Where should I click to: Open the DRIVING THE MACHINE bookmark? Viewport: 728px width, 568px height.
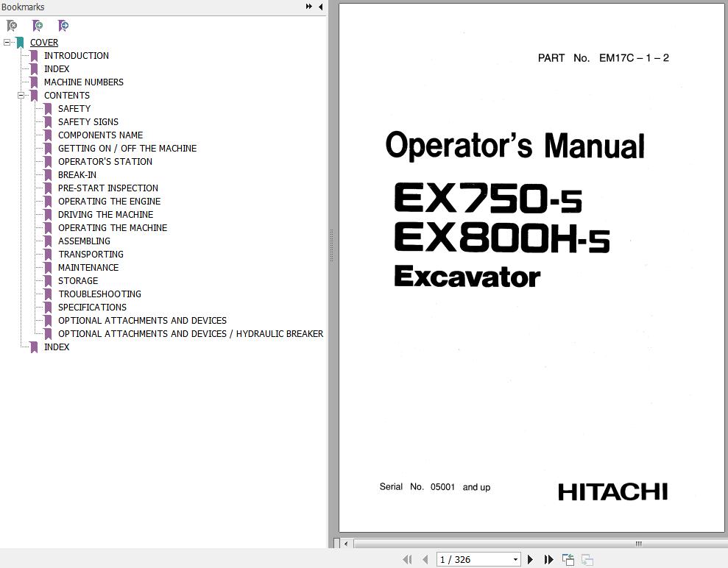pyautogui.click(x=105, y=214)
